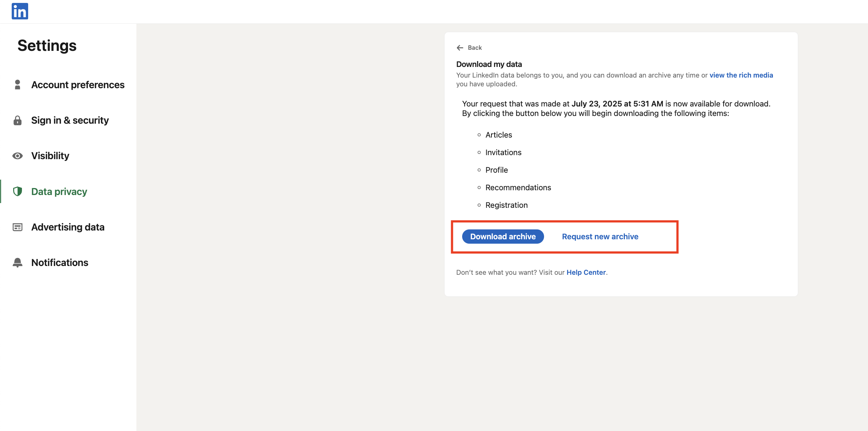Image resolution: width=868 pixels, height=431 pixels.
Task: Switch to the Notifications section
Action: click(60, 263)
